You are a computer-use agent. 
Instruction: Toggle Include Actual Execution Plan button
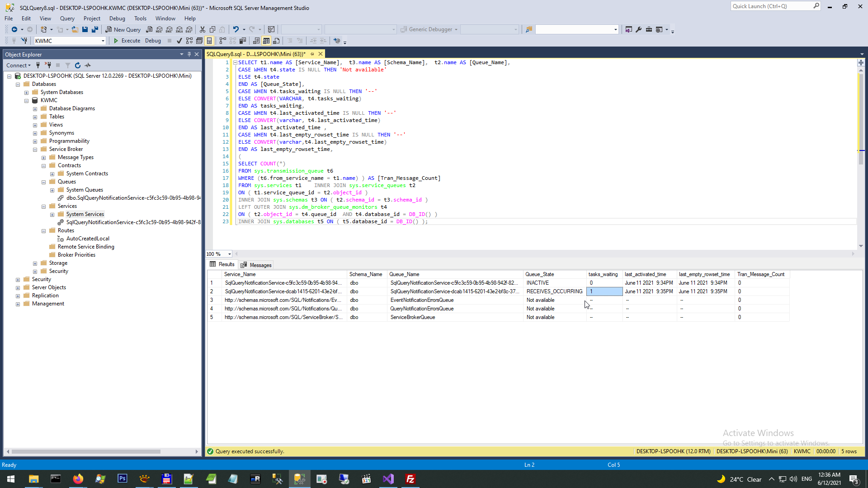[222, 41]
